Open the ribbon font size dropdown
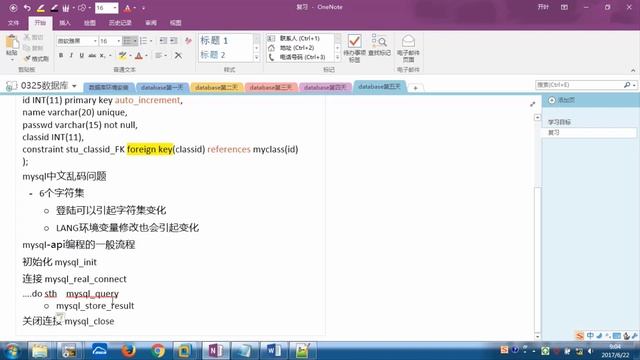640x360 pixels. click(118, 41)
